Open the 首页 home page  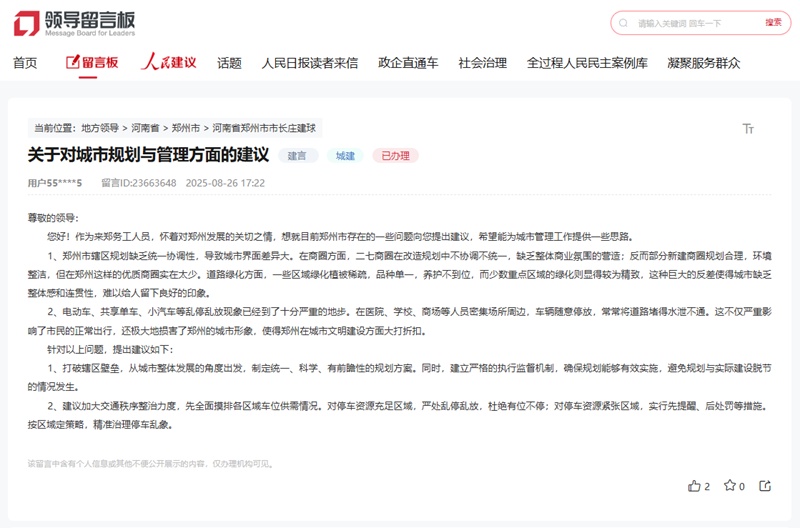tap(25, 63)
